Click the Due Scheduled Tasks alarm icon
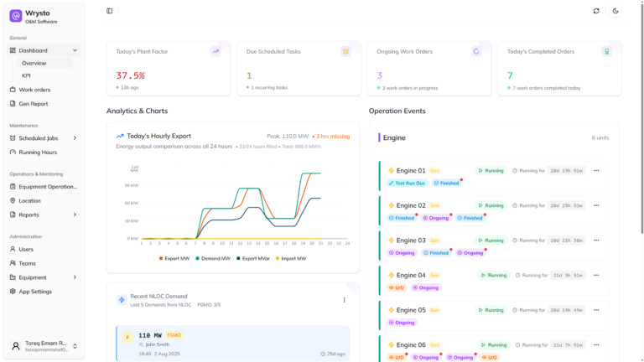Viewport: 644px width, 362px height. [345, 52]
